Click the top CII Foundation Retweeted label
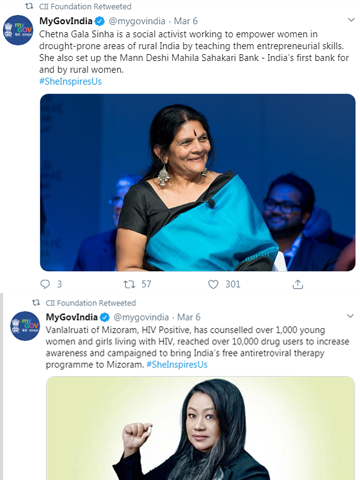 pos(85,7)
